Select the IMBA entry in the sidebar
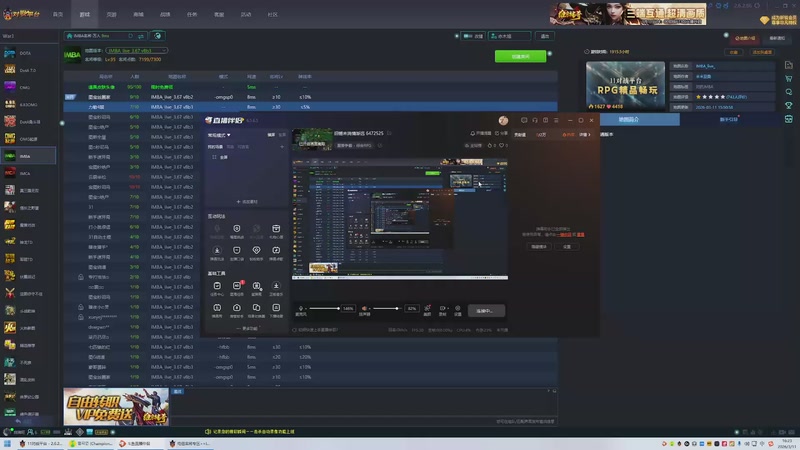 point(28,156)
